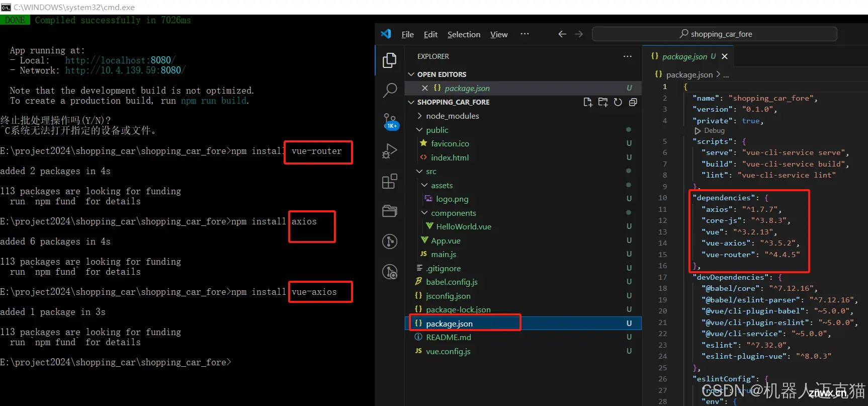Open favicon.ico in the file tree

(x=450, y=143)
